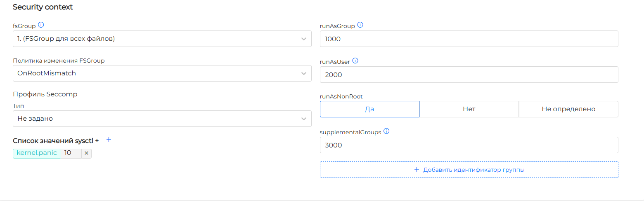Focus the runAsGroup input field
This screenshot has width=644, height=201.
[469, 39]
